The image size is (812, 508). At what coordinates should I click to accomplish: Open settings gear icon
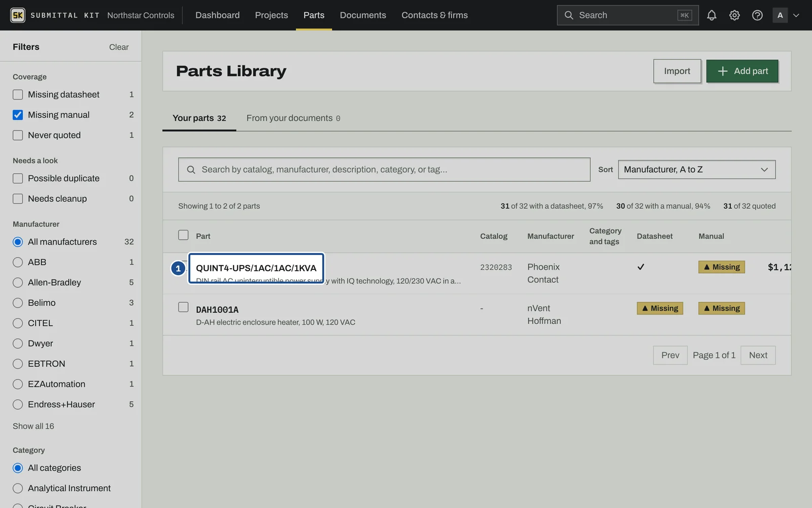734,15
